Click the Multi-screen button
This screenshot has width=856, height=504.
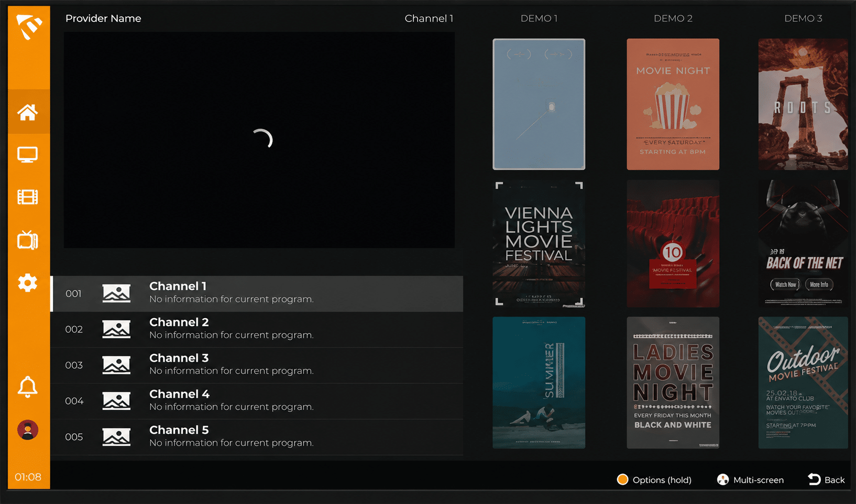750,480
